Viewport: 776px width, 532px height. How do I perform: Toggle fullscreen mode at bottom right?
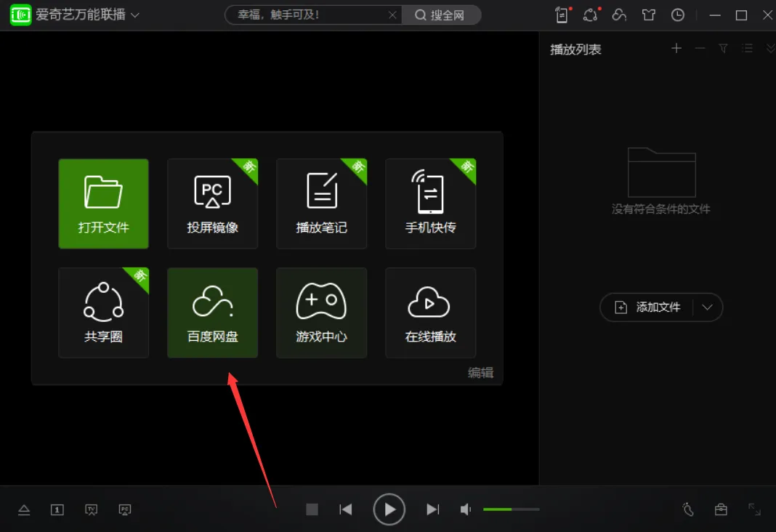click(x=755, y=509)
